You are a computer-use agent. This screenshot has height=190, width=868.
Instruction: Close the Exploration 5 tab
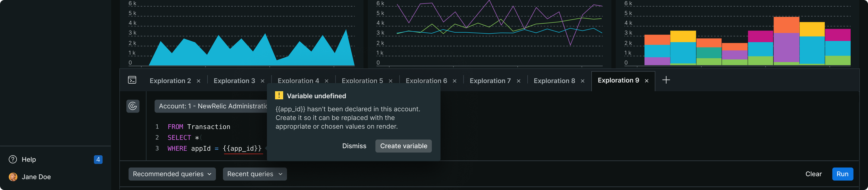[391, 81]
